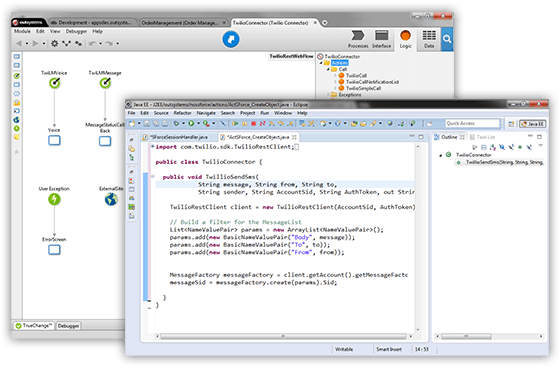Viewport: 560px width, 368px height.
Task: Click Smart Insert in the Eclipse status bar
Action: click(x=389, y=349)
